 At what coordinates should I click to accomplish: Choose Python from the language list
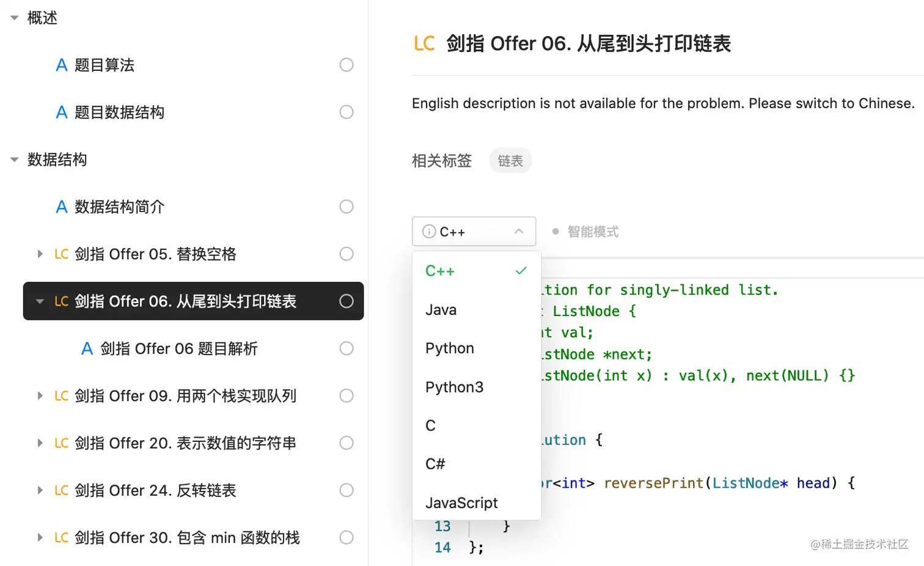tap(477, 348)
